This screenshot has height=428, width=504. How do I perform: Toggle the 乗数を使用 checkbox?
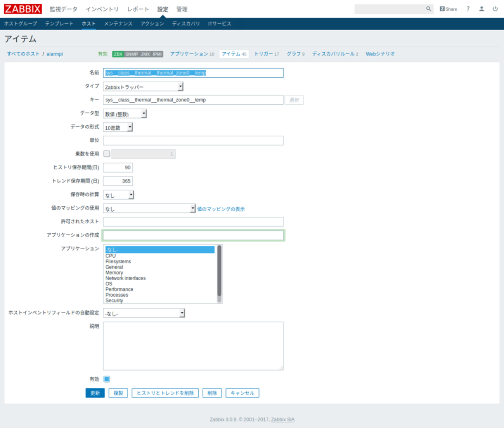tap(107, 154)
